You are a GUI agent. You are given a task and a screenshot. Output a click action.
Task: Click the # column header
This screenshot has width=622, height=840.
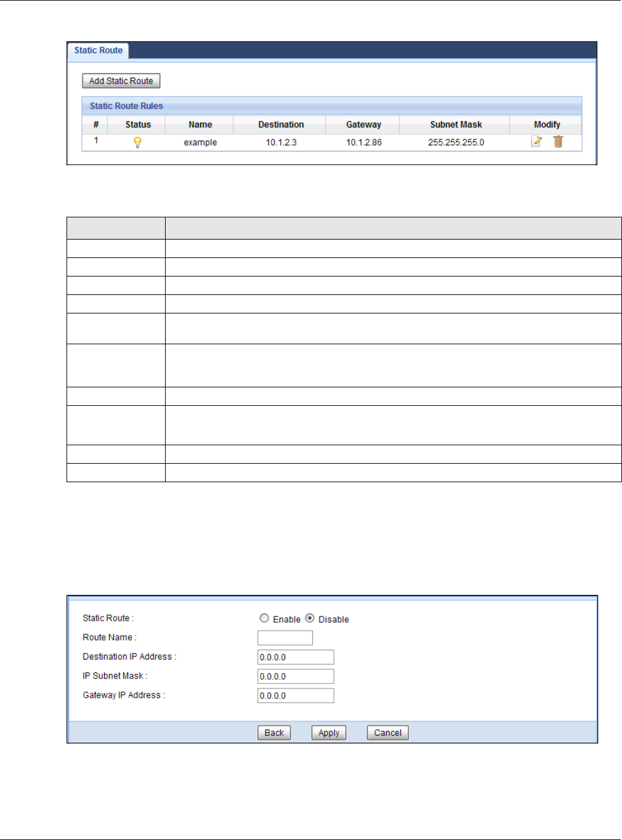95,124
